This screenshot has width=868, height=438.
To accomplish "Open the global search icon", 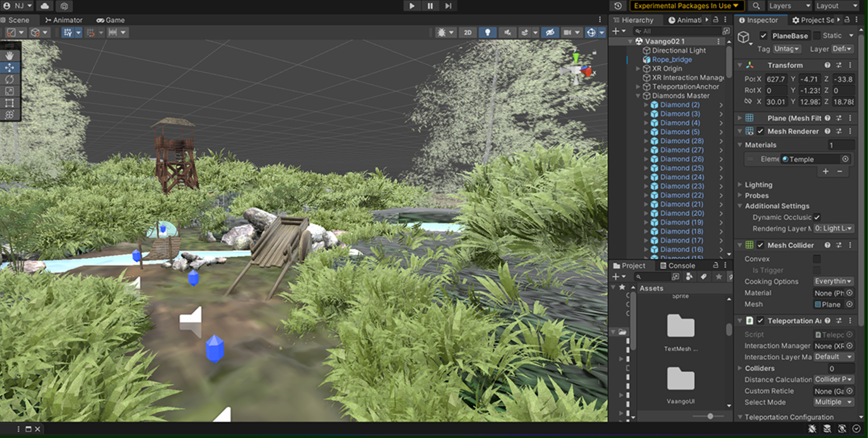I will coord(756,6).
